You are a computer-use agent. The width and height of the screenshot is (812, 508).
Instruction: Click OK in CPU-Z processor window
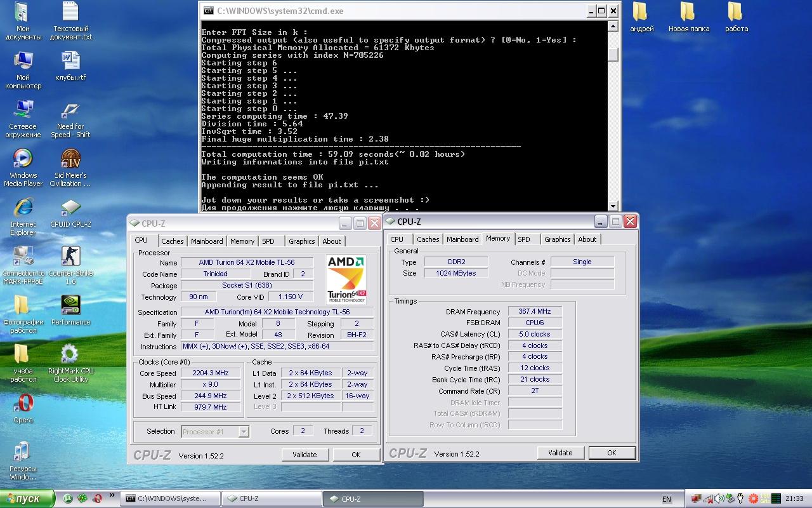click(x=356, y=455)
